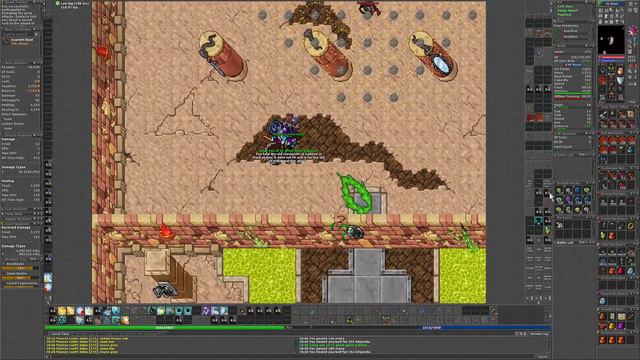Click the player character on the map

coord(284,133)
